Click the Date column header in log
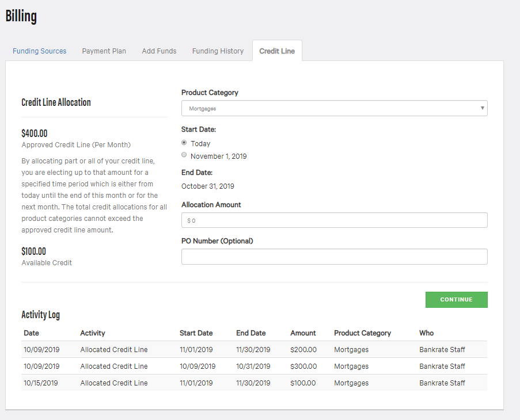 [x=31, y=333]
